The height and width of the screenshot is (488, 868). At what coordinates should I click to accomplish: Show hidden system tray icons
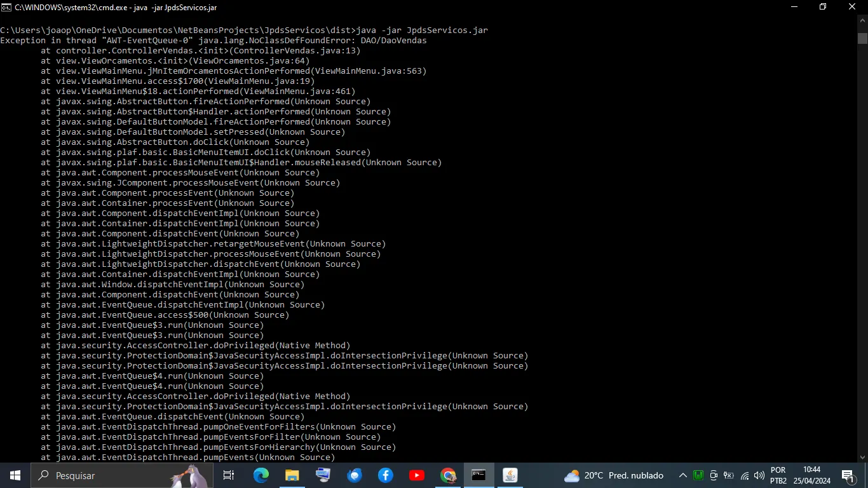[682, 475]
